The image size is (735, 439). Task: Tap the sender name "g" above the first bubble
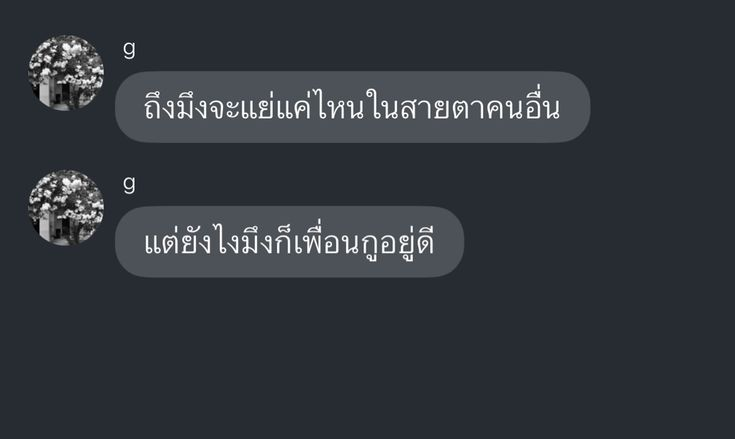tap(129, 49)
